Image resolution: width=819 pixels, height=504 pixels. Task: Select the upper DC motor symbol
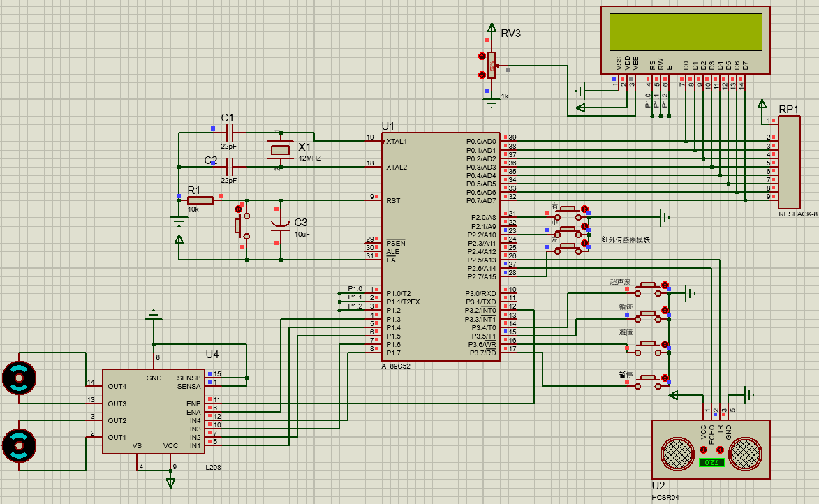[x=20, y=378]
